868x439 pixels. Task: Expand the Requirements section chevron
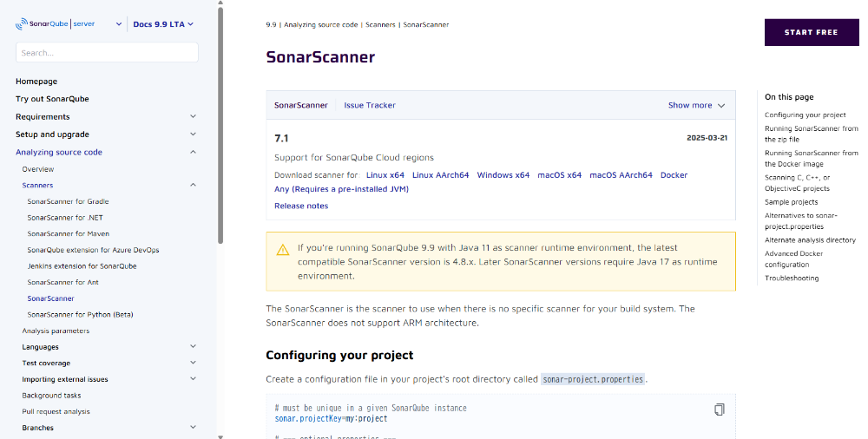point(194,116)
